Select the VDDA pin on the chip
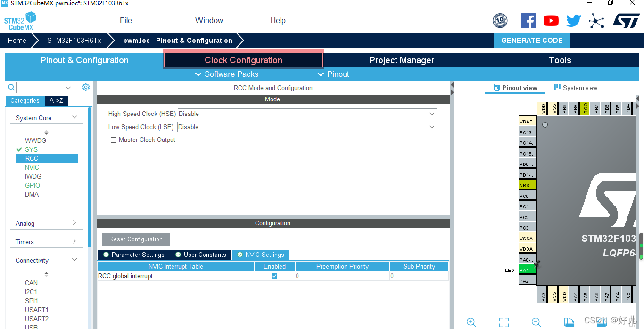The image size is (644, 329). click(x=528, y=249)
